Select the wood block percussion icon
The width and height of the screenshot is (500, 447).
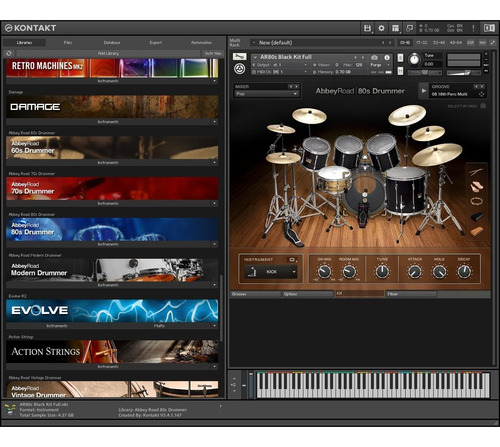click(x=477, y=231)
